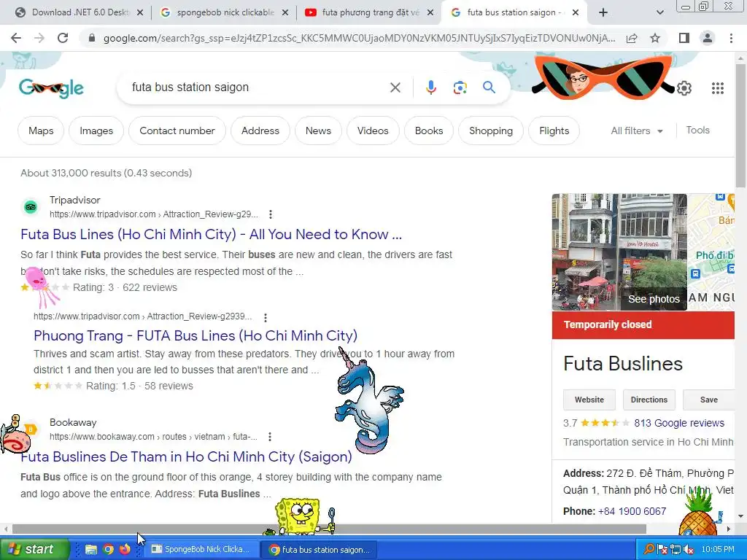Launch Firefox from quick launch
747x560 pixels.
(x=125, y=550)
